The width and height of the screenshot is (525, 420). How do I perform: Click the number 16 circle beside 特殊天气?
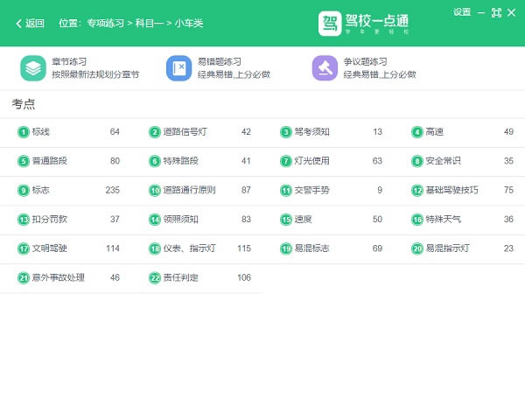[417, 220]
